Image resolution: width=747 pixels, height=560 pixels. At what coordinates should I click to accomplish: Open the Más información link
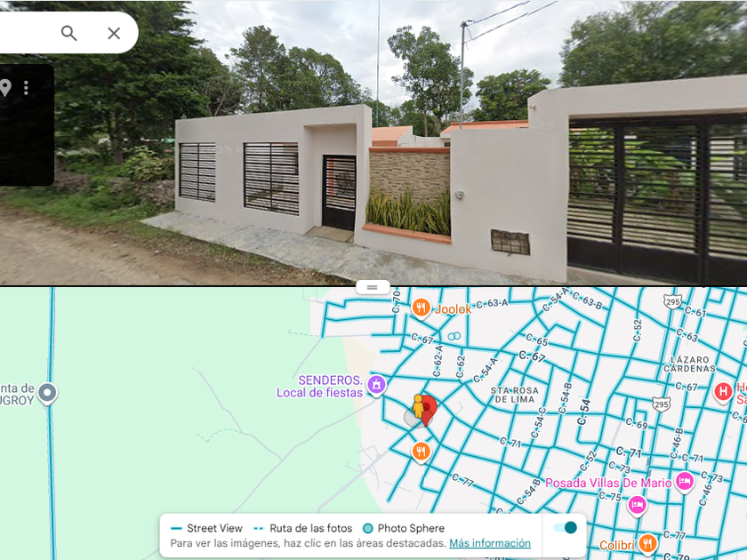490,543
